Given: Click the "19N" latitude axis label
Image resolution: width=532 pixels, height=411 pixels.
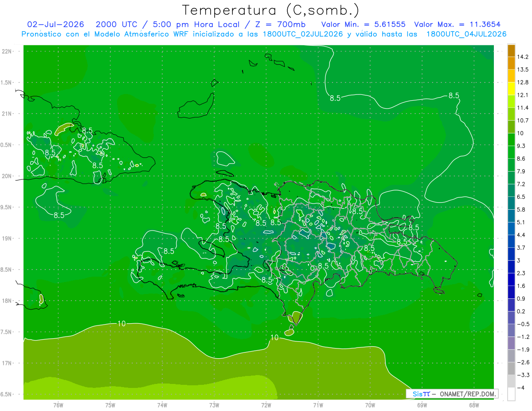Looking at the screenshot, I should click(7, 238).
